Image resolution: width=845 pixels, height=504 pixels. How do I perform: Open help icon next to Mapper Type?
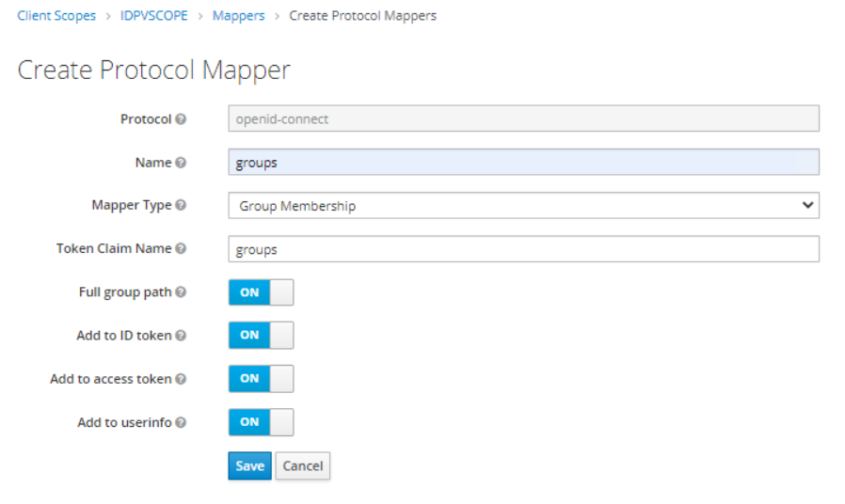coord(181,205)
